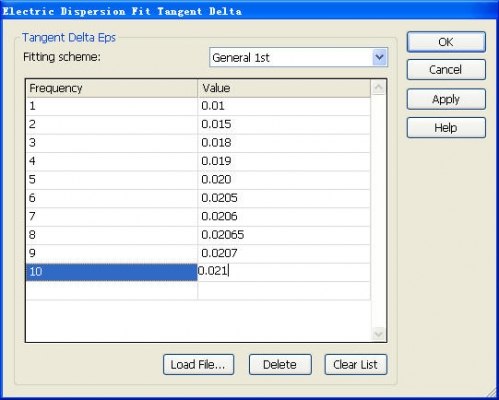499x400 pixels.
Task: Select the Value column header
Action: tap(284, 88)
